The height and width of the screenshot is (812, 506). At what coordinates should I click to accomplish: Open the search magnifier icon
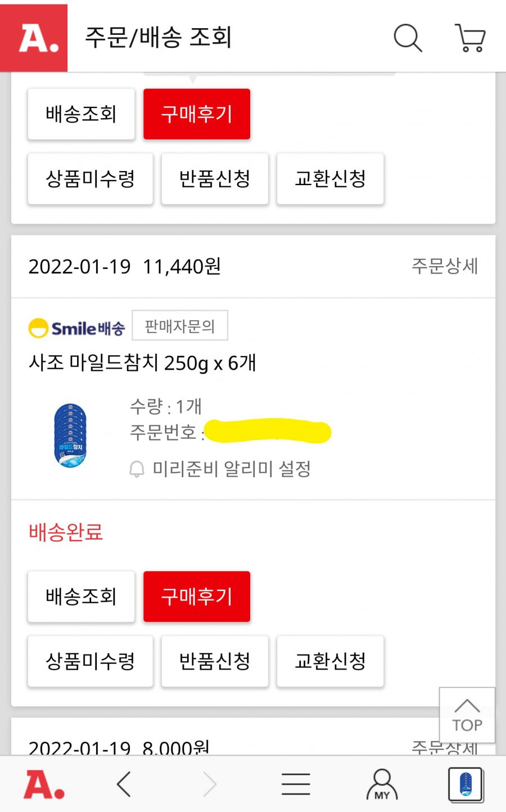click(x=408, y=38)
